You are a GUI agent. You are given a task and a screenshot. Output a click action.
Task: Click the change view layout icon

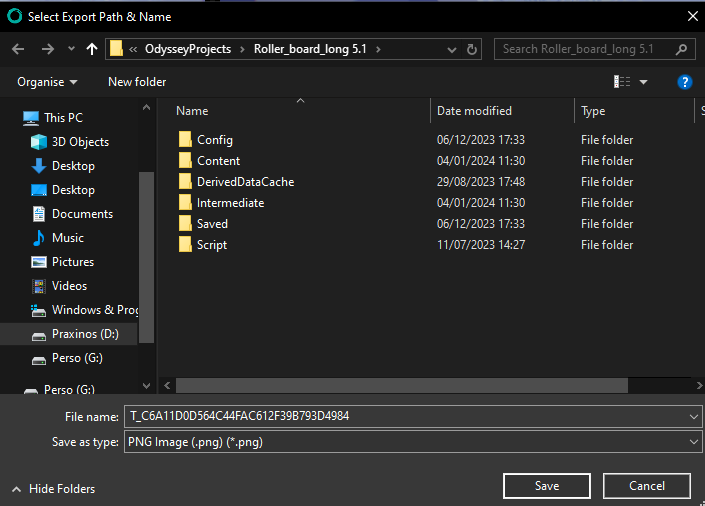[623, 82]
